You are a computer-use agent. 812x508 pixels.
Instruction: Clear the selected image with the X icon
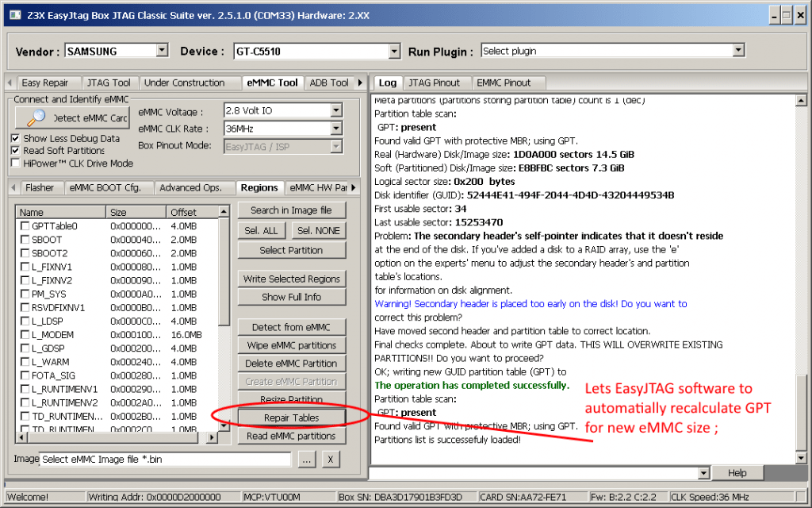click(331, 459)
